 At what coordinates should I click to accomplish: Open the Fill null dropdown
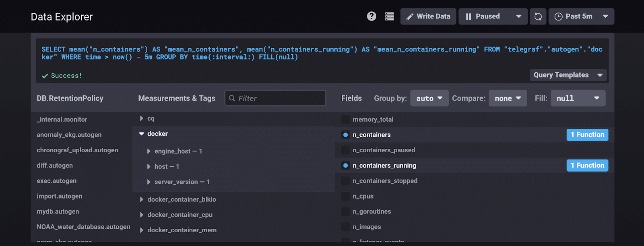[x=578, y=98]
